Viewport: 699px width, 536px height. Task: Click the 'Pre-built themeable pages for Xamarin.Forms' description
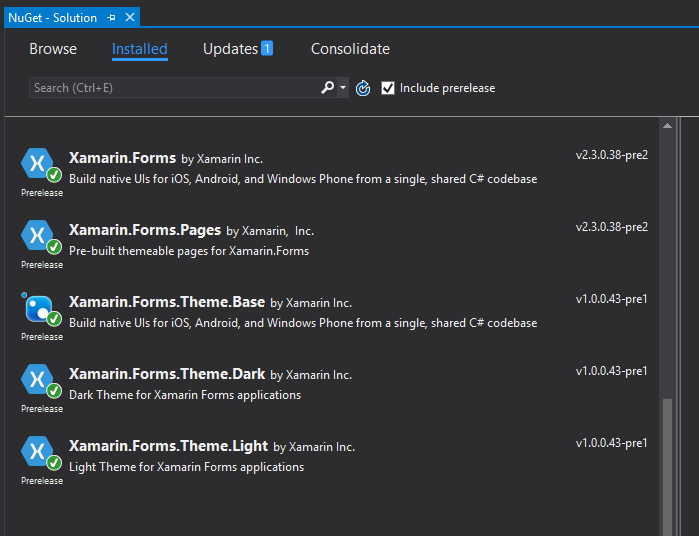pyautogui.click(x=189, y=251)
